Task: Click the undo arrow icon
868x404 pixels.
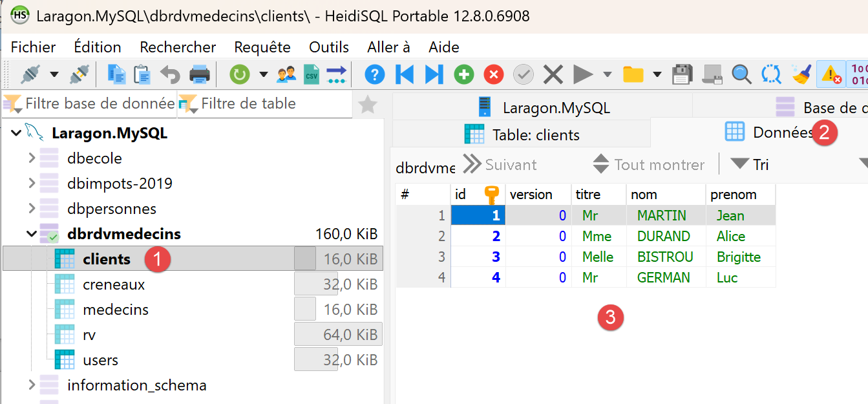Action: 171,74
